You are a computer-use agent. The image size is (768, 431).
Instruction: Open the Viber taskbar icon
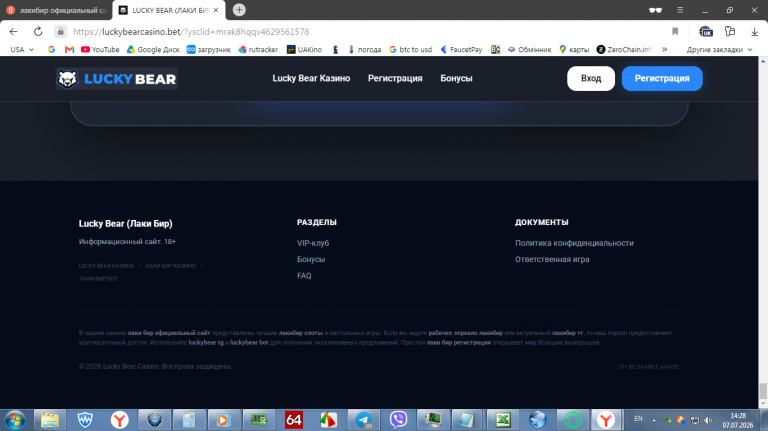(x=398, y=420)
